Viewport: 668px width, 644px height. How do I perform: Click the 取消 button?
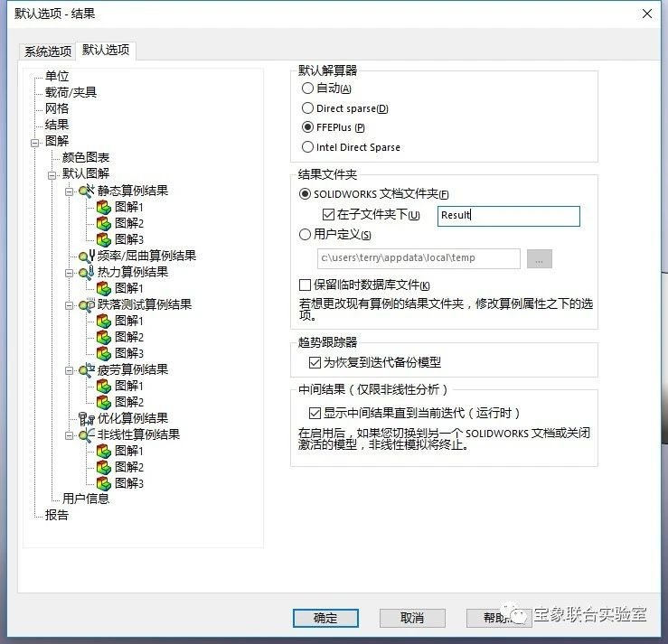[412, 618]
